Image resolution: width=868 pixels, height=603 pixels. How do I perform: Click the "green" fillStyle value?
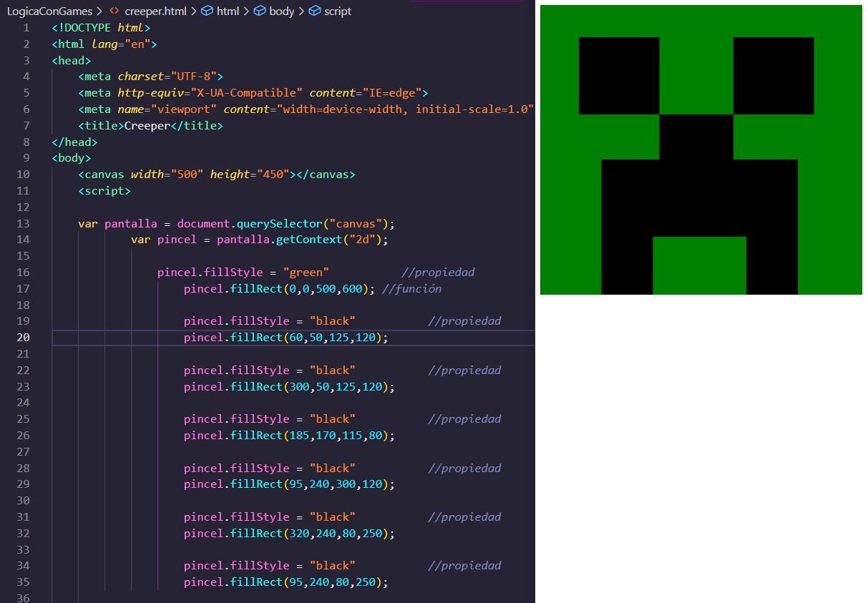click(306, 273)
